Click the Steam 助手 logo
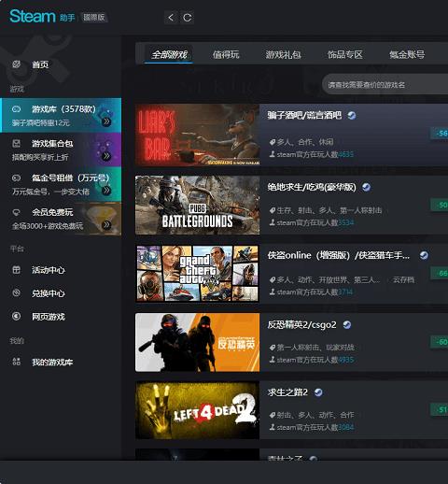448x484 pixels. [x=42, y=17]
